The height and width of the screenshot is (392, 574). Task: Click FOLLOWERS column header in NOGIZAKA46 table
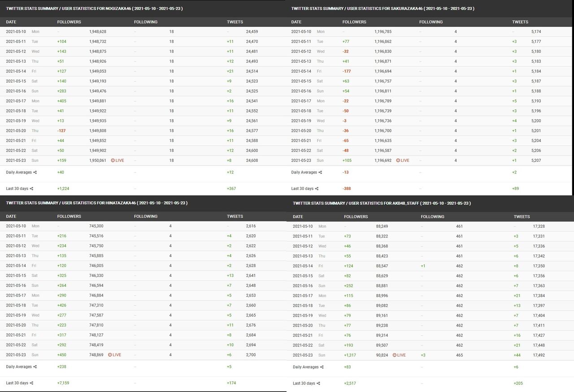(x=69, y=22)
